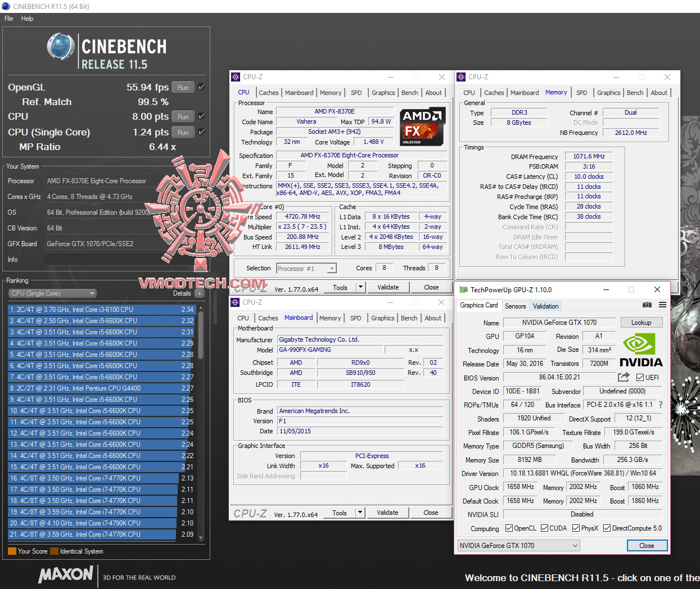Open Tools dropdown arrow in CPU-Z CPU window
Viewport: 700px width, 589px height.
(x=360, y=287)
